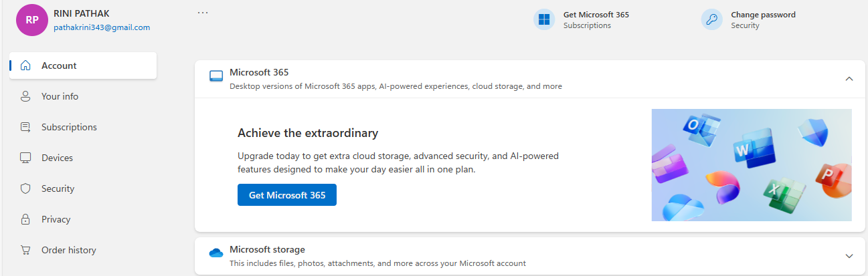Screen dimensions: 868x276
Task: Collapse the Microsoft 365 section chevron
Action: 849,79
